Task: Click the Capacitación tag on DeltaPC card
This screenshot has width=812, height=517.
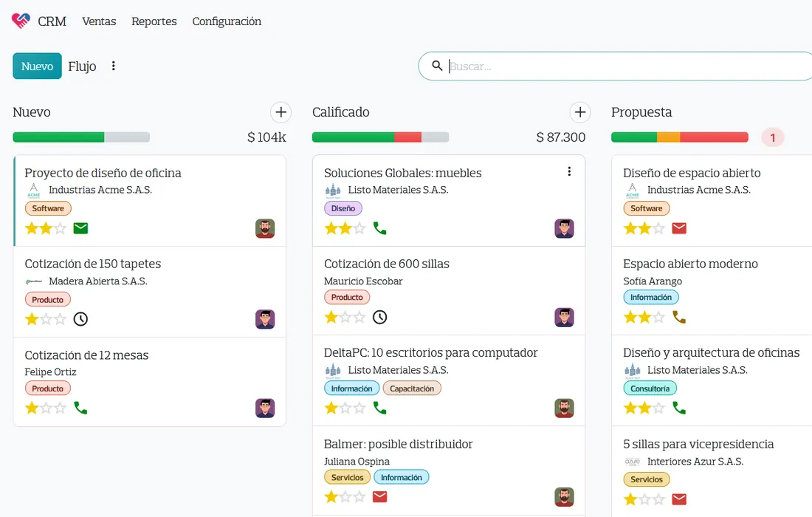Action: click(x=412, y=388)
